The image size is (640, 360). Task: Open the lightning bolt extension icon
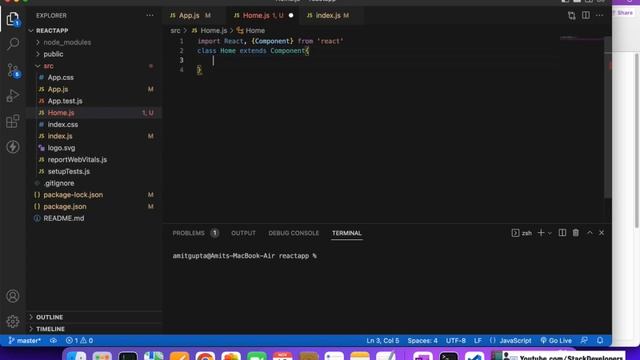pyautogui.click(x=13, y=147)
